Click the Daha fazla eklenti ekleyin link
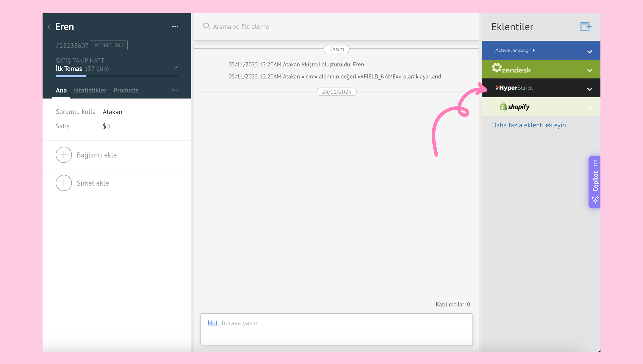 pos(529,125)
